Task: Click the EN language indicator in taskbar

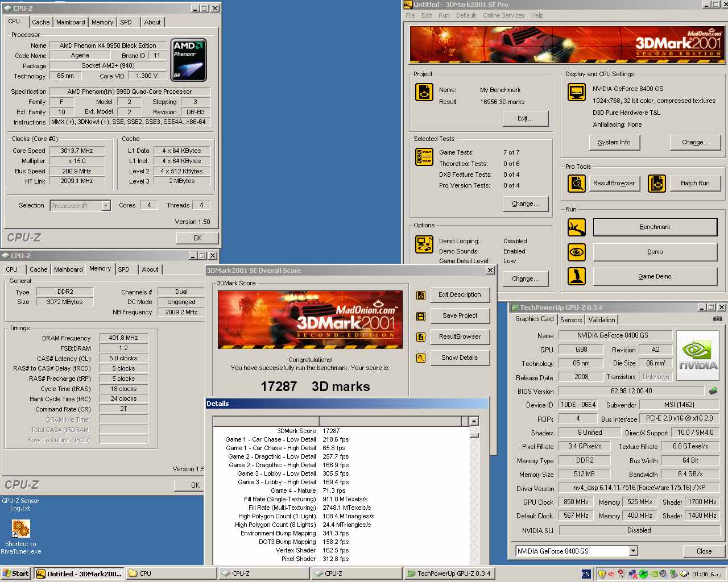Action: pyautogui.click(x=586, y=574)
